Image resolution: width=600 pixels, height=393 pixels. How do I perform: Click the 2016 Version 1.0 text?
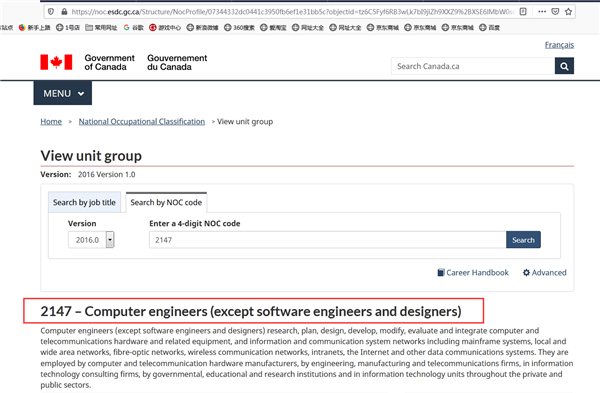pos(106,174)
